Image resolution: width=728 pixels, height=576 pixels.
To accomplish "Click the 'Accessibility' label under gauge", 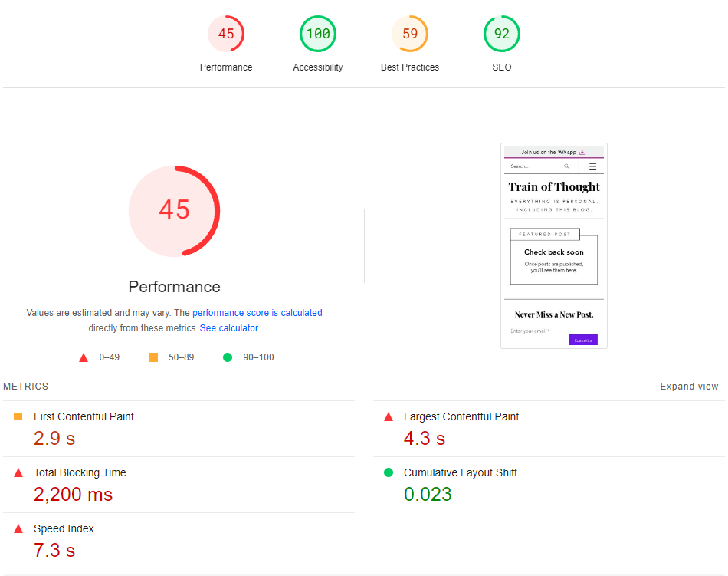I will tap(318, 67).
